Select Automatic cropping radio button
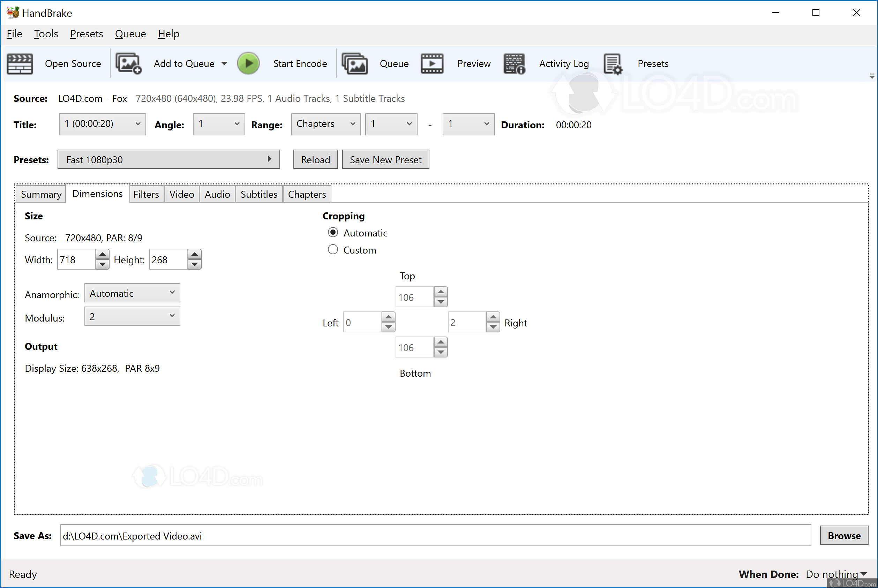 pos(332,232)
